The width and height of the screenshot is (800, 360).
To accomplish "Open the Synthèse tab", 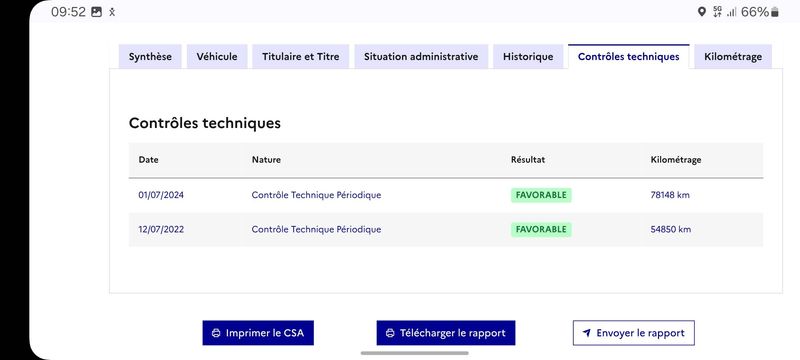I will (x=150, y=57).
